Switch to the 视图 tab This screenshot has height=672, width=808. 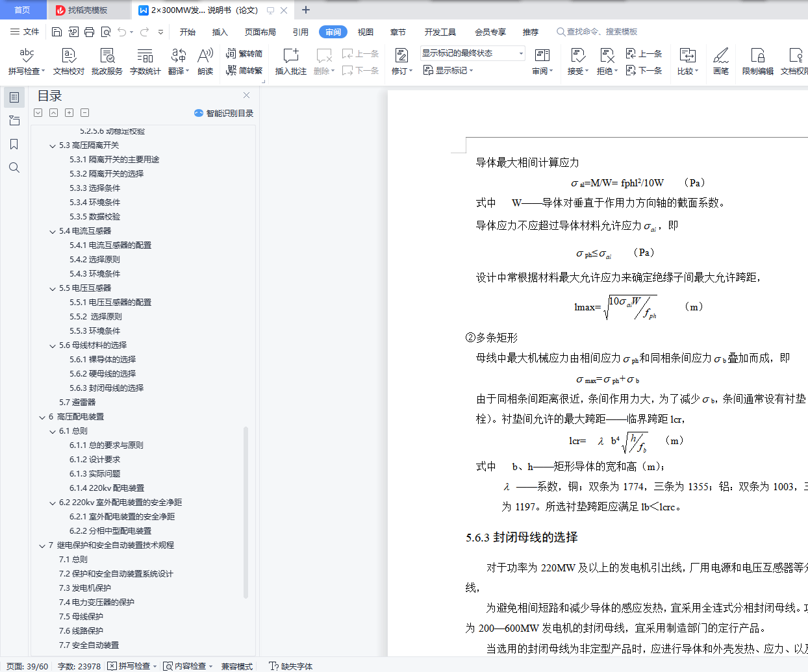click(366, 32)
